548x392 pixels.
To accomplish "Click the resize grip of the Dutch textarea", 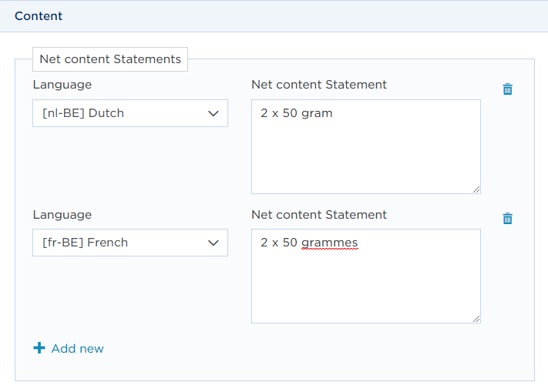I will tap(476, 189).
